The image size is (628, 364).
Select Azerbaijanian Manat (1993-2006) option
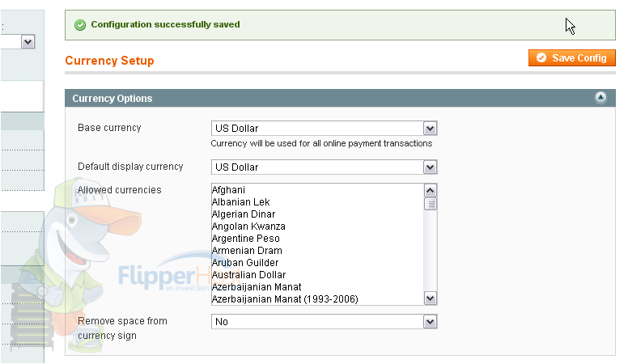(285, 299)
